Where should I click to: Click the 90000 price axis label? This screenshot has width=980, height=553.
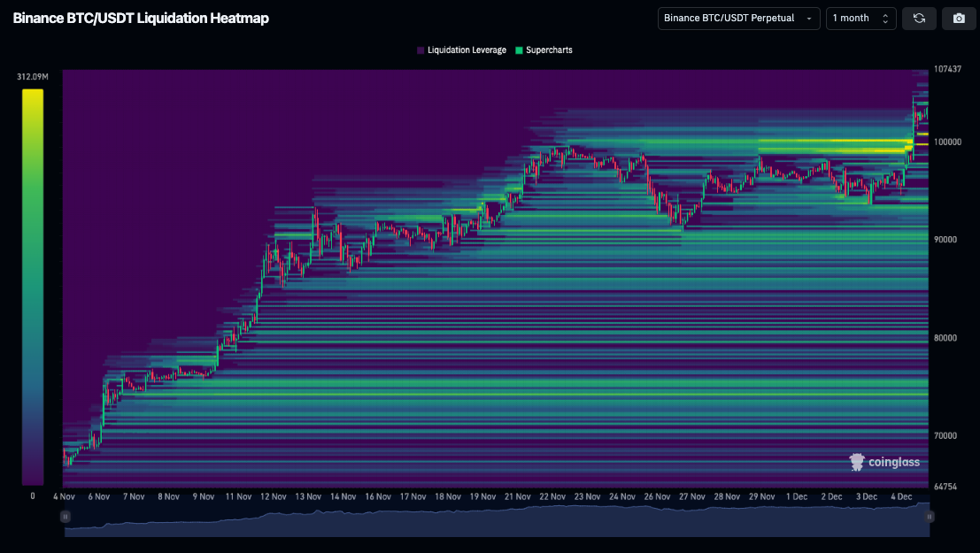(945, 240)
